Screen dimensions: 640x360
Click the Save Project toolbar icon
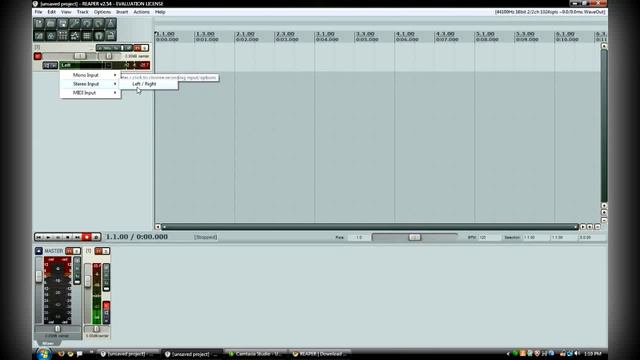pyautogui.click(x=62, y=24)
